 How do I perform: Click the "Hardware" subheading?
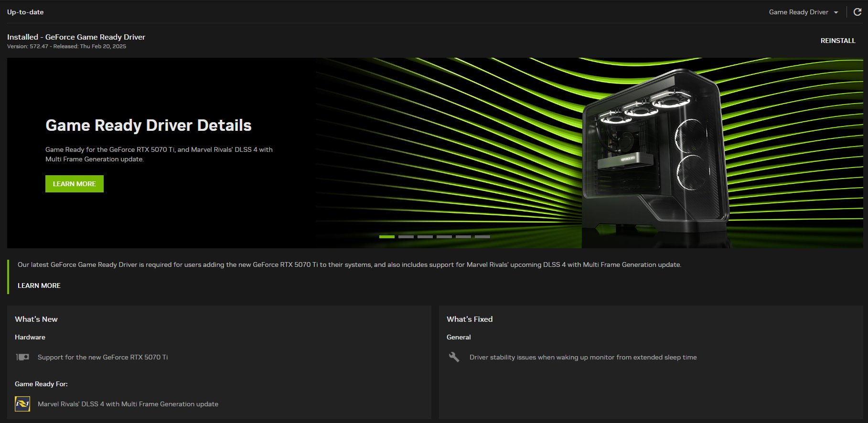click(30, 337)
